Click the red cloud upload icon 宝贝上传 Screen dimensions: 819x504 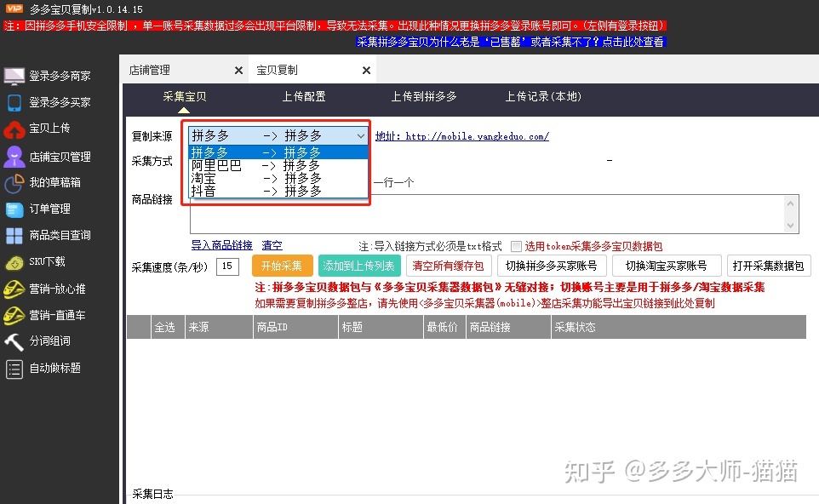[x=14, y=129]
